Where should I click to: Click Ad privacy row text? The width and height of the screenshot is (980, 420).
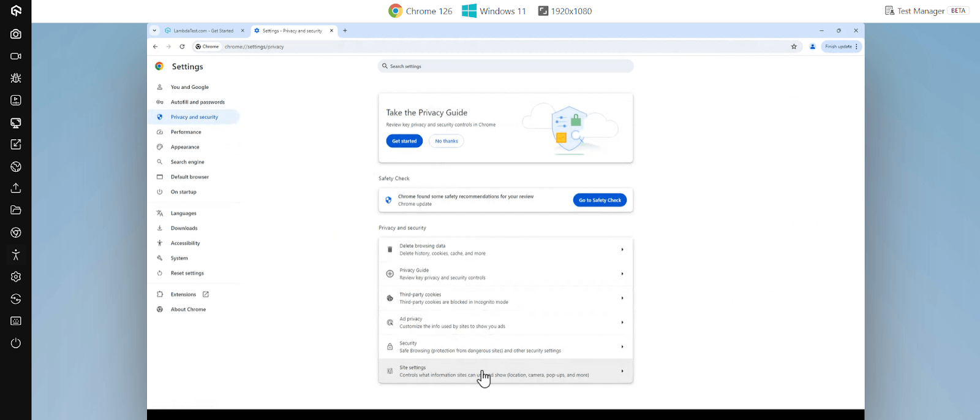pyautogui.click(x=452, y=323)
